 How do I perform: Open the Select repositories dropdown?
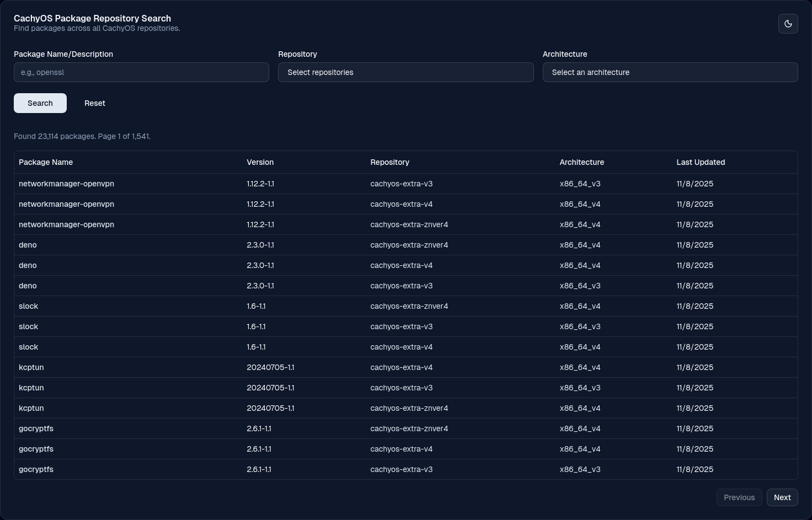(x=405, y=72)
